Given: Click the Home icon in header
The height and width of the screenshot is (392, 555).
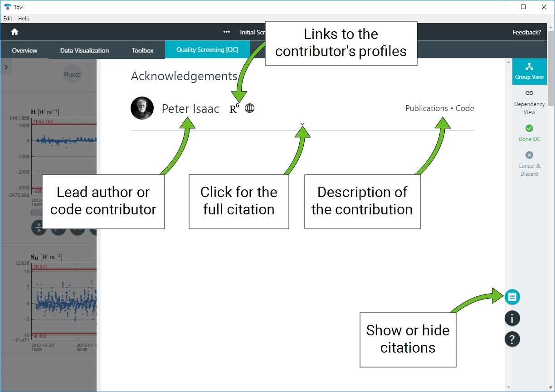Looking at the screenshot, I should [x=15, y=32].
